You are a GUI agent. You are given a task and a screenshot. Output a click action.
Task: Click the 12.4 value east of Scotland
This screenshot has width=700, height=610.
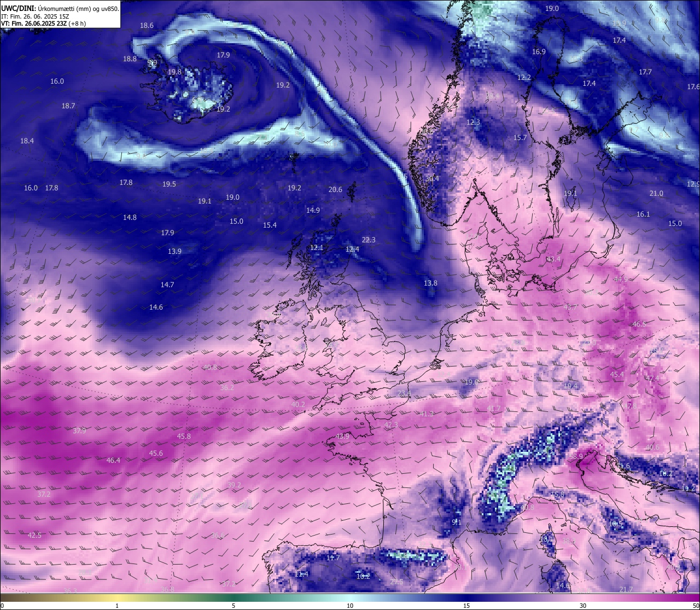click(x=352, y=249)
